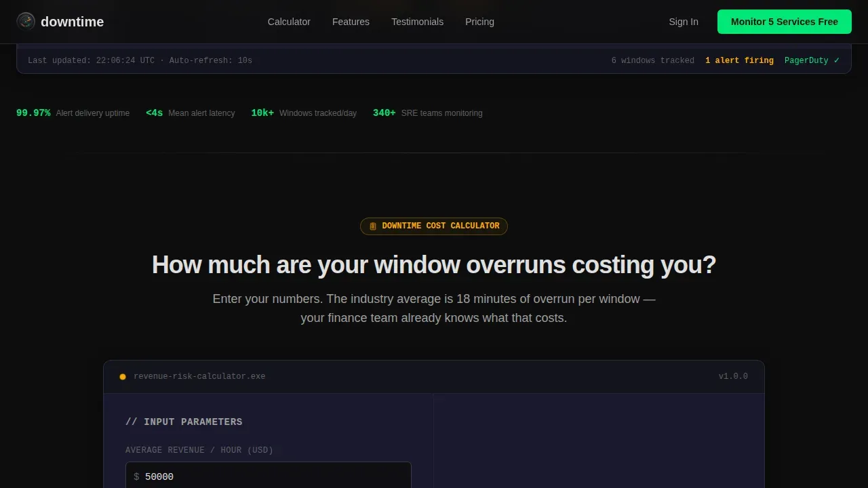
Task: Click the 99.97% alert delivery uptime stat
Action: coord(73,113)
